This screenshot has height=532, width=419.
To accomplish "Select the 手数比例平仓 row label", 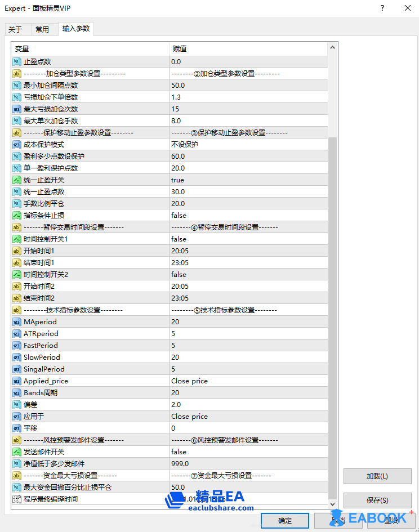I will [44, 204].
